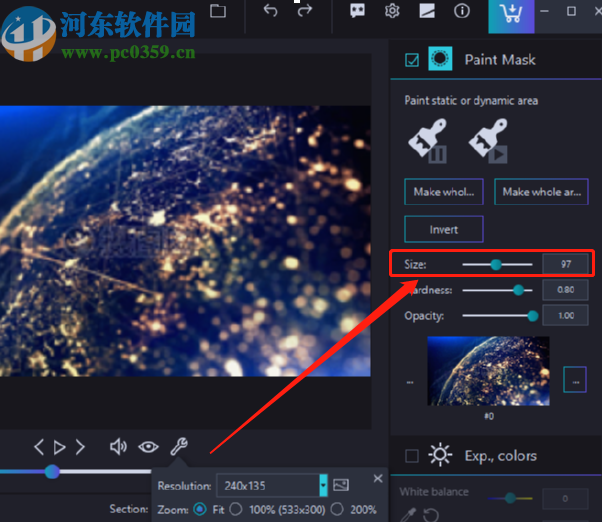Uncheck the Paint Mask checkbox
The height and width of the screenshot is (522, 602).
[x=412, y=60]
